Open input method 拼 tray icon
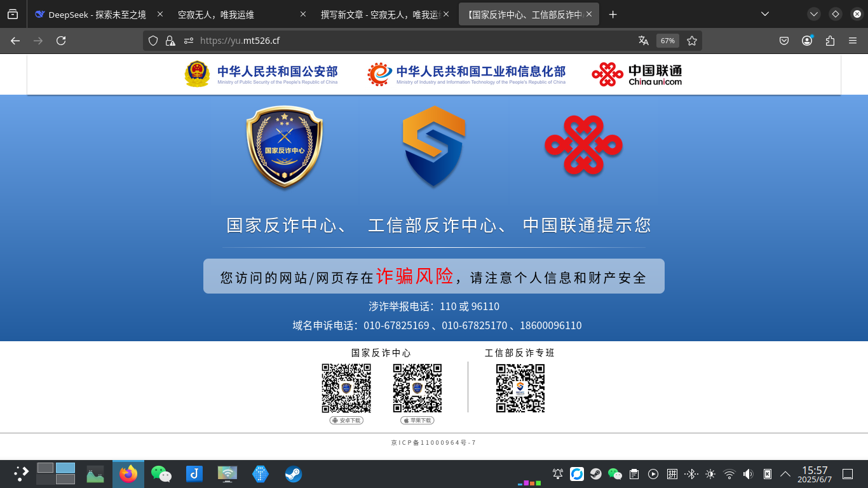 click(x=672, y=474)
